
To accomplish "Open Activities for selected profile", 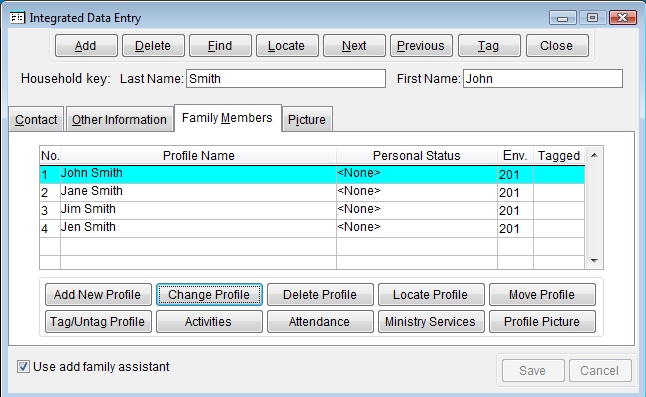I will tap(209, 322).
